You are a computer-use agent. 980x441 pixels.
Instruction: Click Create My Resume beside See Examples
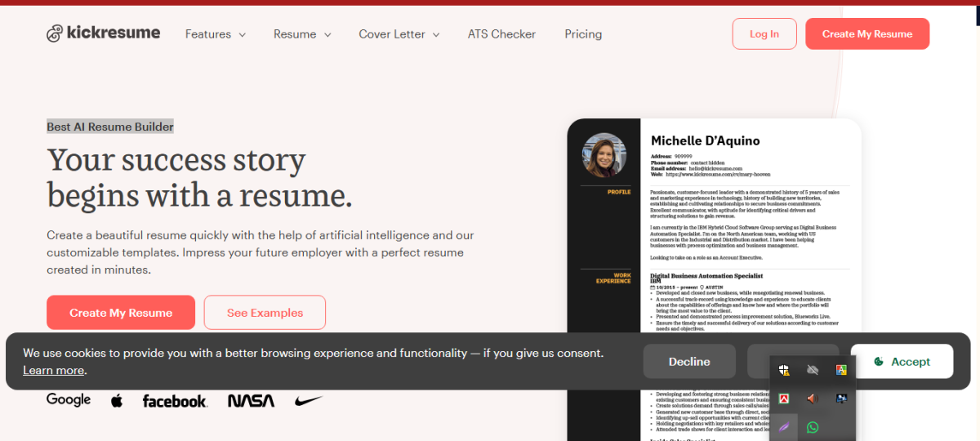click(121, 313)
